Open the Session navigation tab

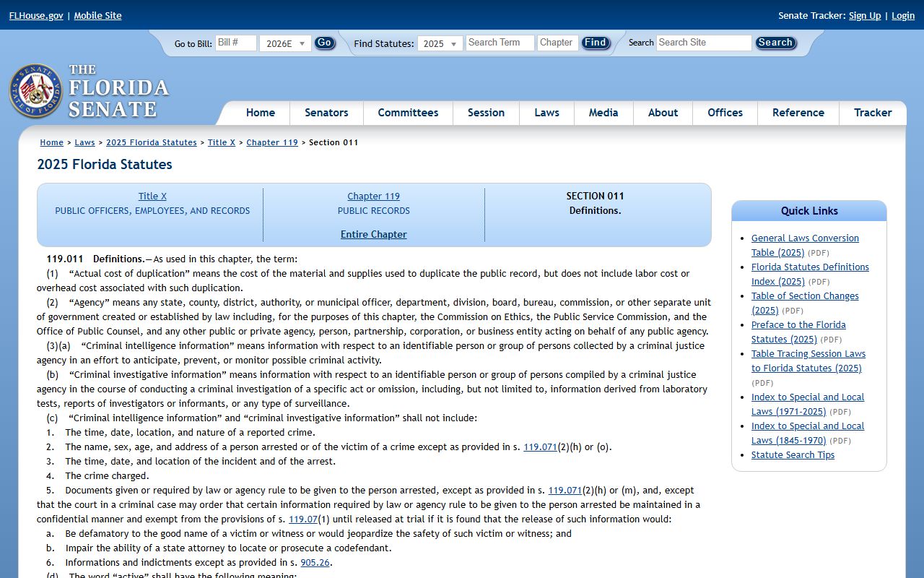[x=486, y=113]
